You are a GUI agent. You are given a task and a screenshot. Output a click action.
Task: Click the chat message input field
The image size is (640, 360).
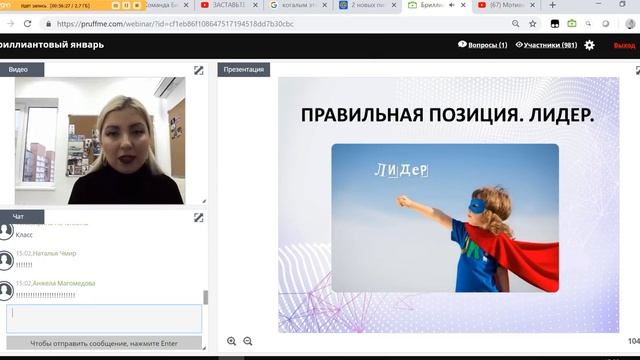(x=104, y=318)
